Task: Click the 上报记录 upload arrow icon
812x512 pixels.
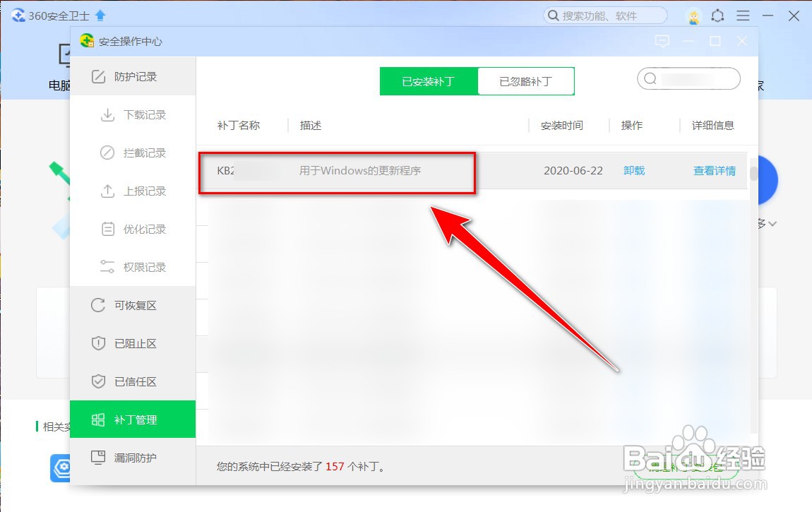Action: tap(107, 191)
